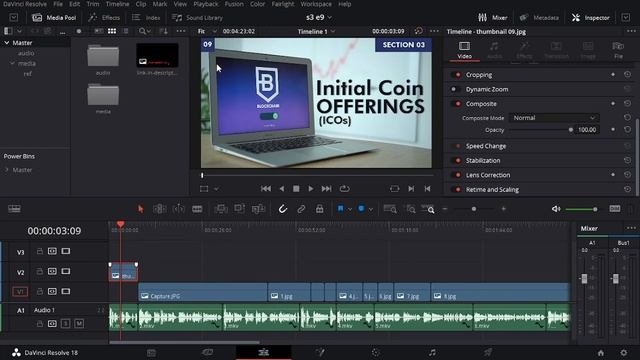The width and height of the screenshot is (640, 360).
Task: Open the audio folder thumbnail
Action: [103, 56]
